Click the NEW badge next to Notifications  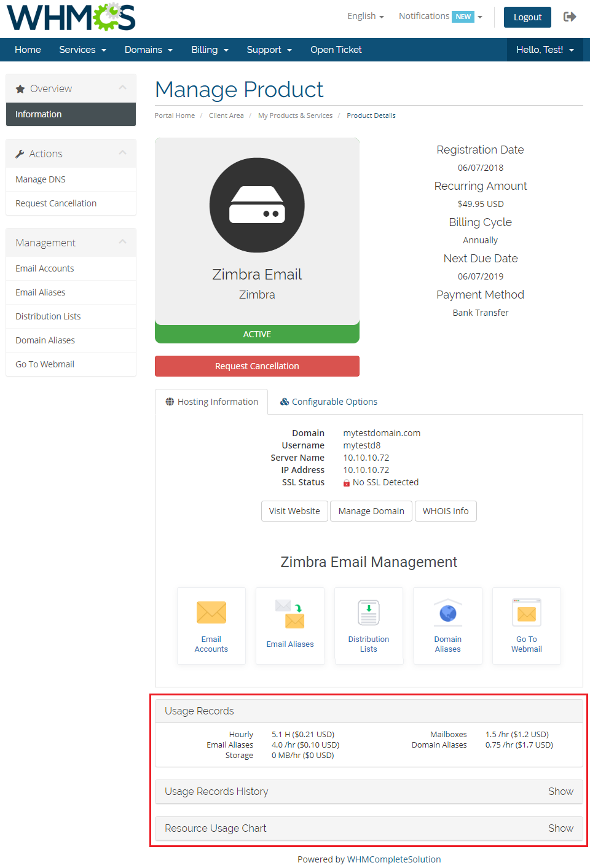463,17
